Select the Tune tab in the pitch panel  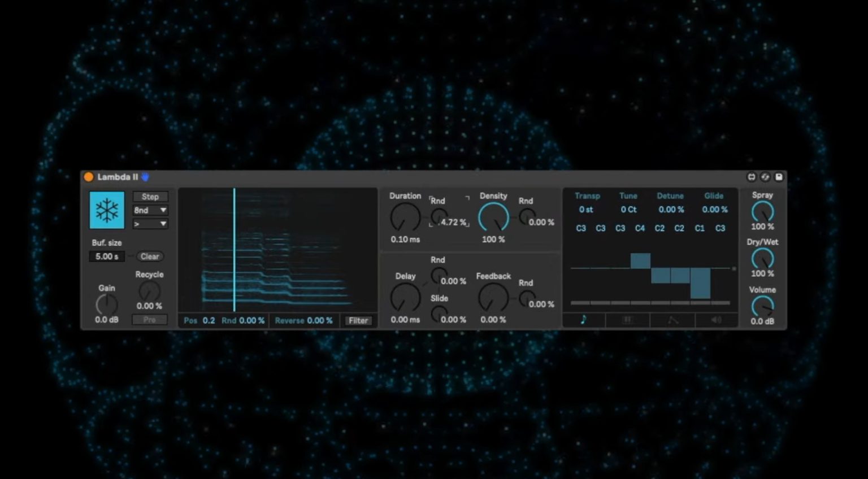(628, 196)
